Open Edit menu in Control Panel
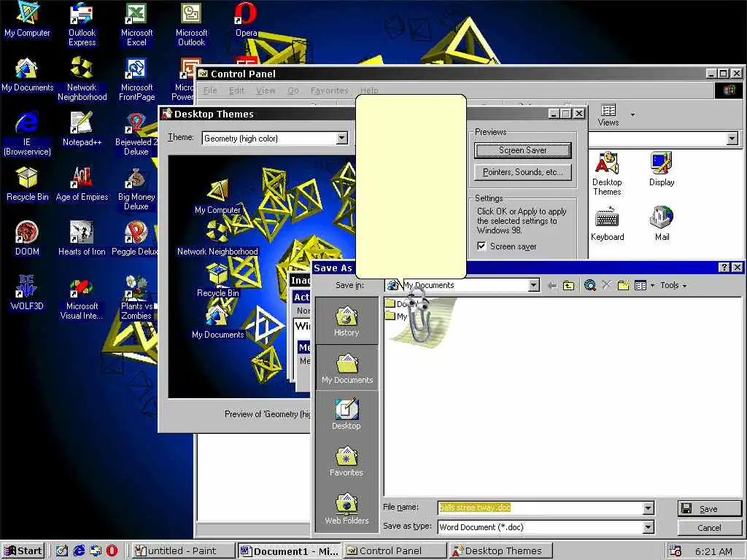Viewport: 747px width, 560px height. pos(237,90)
